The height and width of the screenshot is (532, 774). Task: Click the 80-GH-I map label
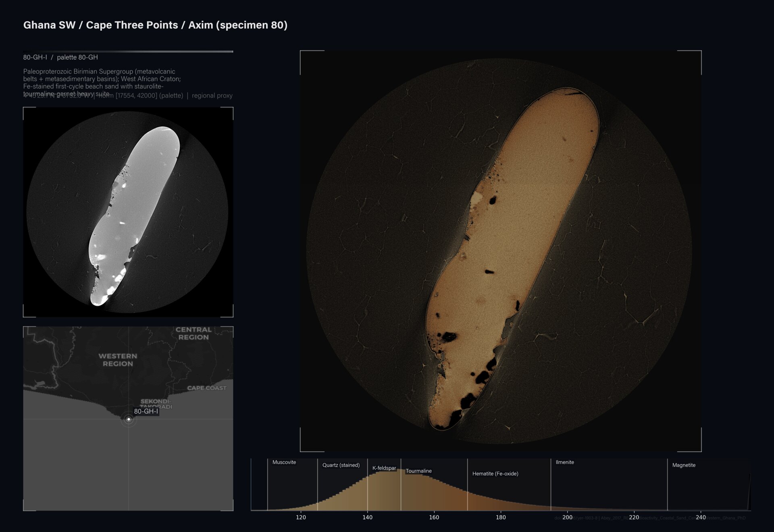tap(146, 411)
